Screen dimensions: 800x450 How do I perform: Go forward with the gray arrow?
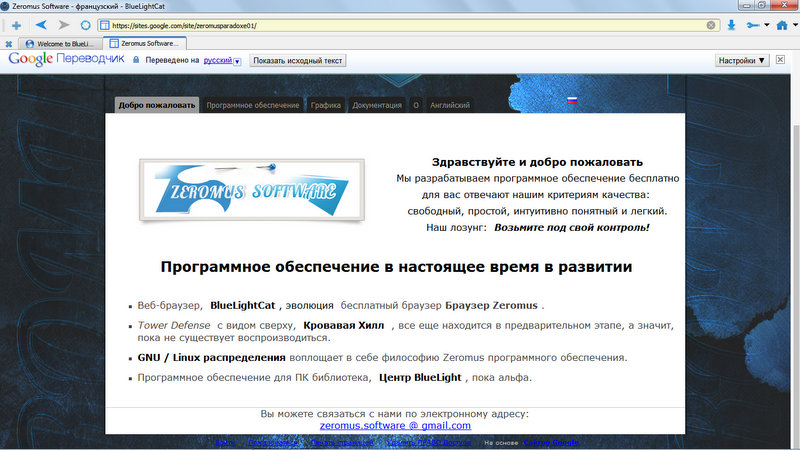(63, 24)
